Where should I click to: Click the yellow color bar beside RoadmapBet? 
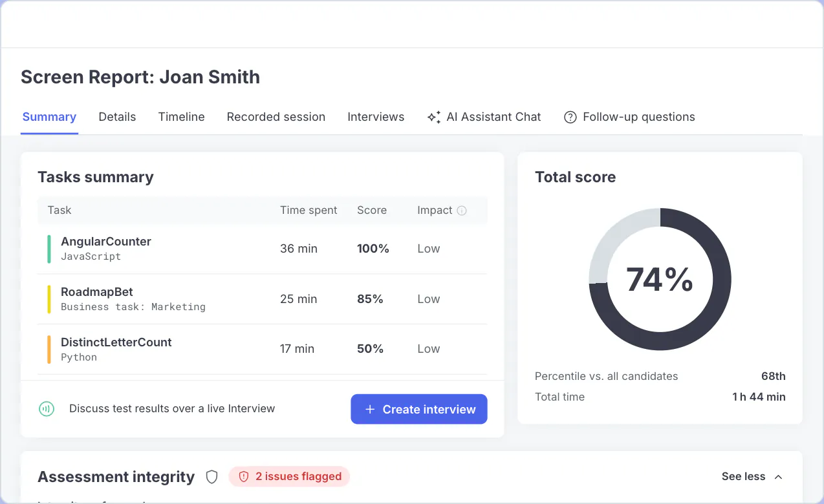(x=49, y=300)
